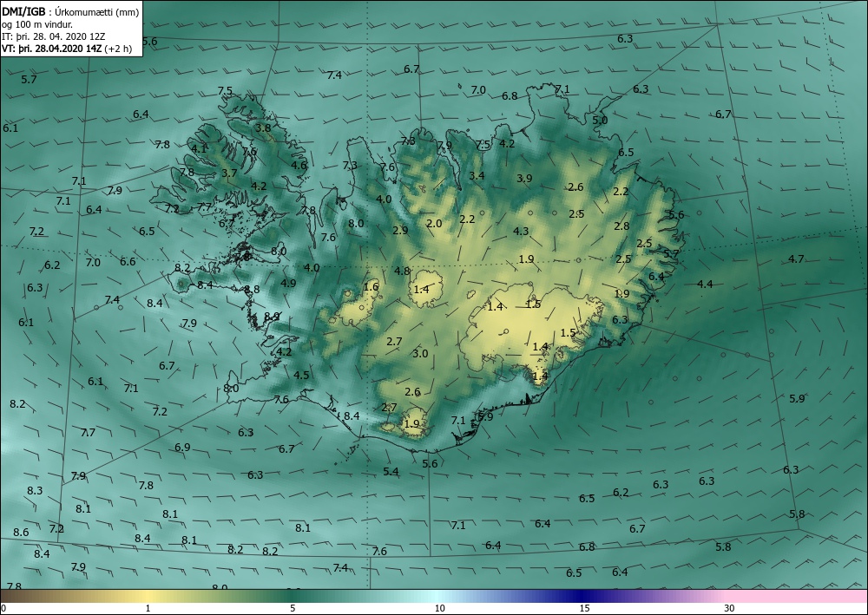Click the "5.0" value in northeast Iceland
The width and height of the screenshot is (868, 615).
pyautogui.click(x=600, y=120)
